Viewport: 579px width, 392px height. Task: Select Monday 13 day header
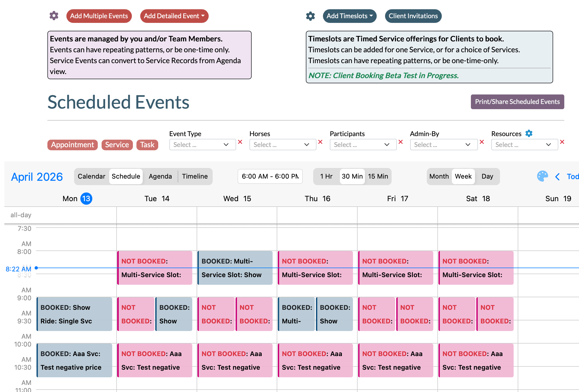(77, 199)
